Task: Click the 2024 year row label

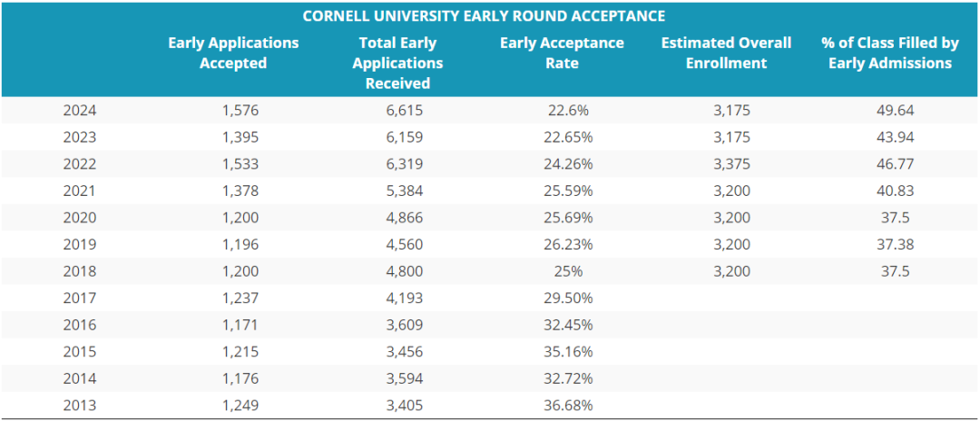Action: pyautogui.click(x=80, y=111)
